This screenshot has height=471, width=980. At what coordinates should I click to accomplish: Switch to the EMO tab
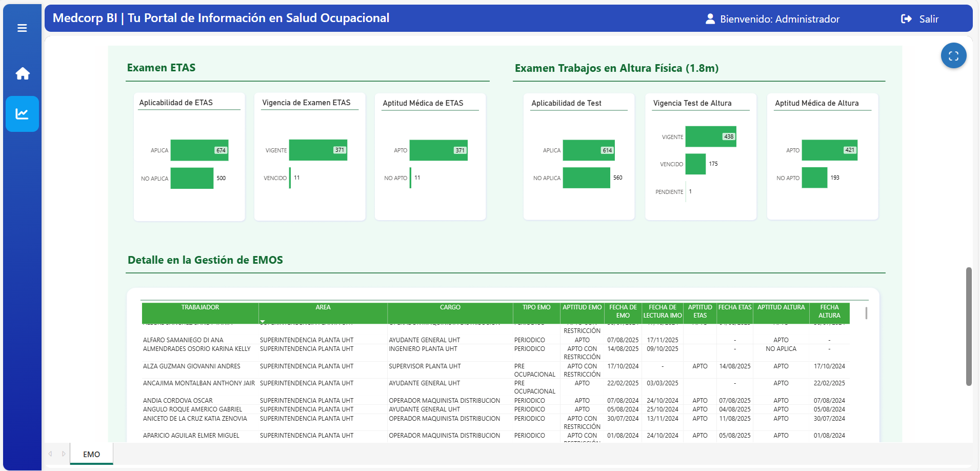pos(91,455)
